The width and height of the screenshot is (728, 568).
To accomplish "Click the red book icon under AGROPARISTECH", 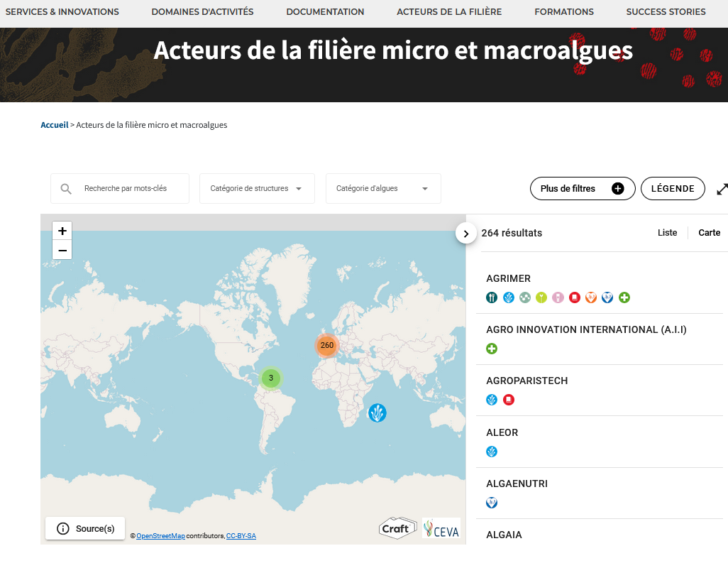I will (x=509, y=400).
